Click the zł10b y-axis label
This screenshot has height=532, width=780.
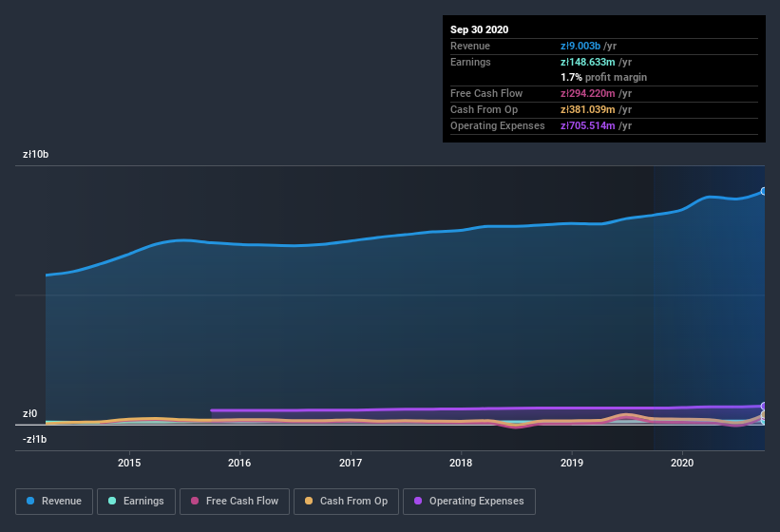tap(35, 155)
